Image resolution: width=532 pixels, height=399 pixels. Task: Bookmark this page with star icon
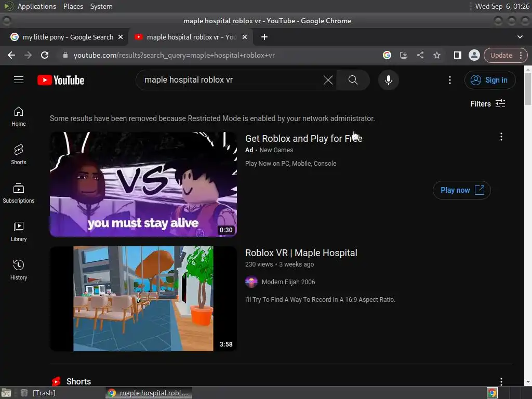(436, 55)
